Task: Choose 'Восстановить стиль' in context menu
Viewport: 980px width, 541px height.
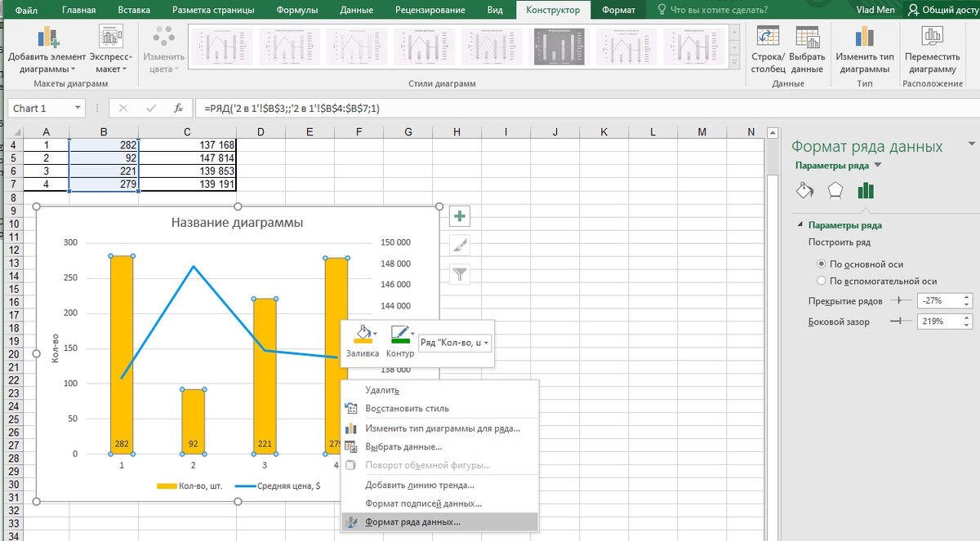Action: pos(439,408)
